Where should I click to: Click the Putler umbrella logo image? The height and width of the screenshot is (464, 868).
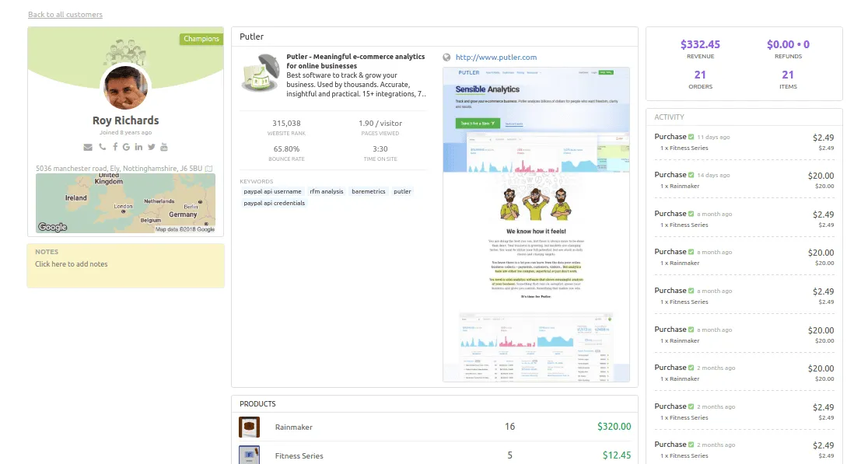pos(261,72)
